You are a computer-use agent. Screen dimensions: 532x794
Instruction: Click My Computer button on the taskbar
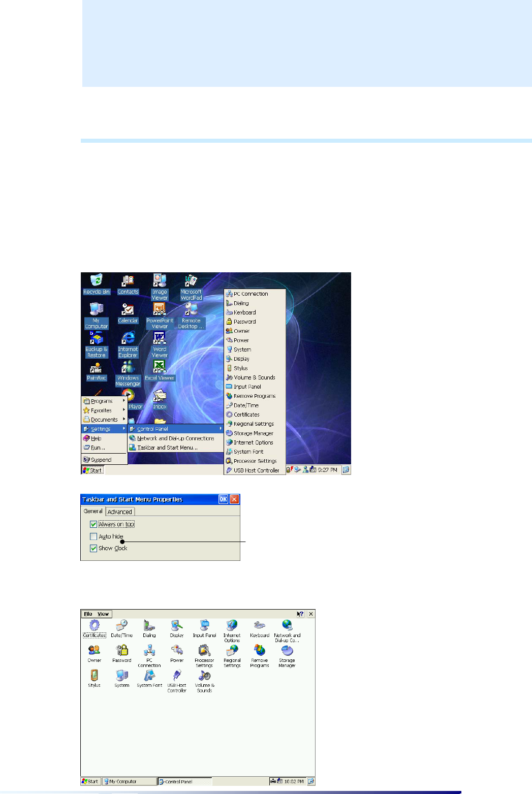[x=129, y=781]
